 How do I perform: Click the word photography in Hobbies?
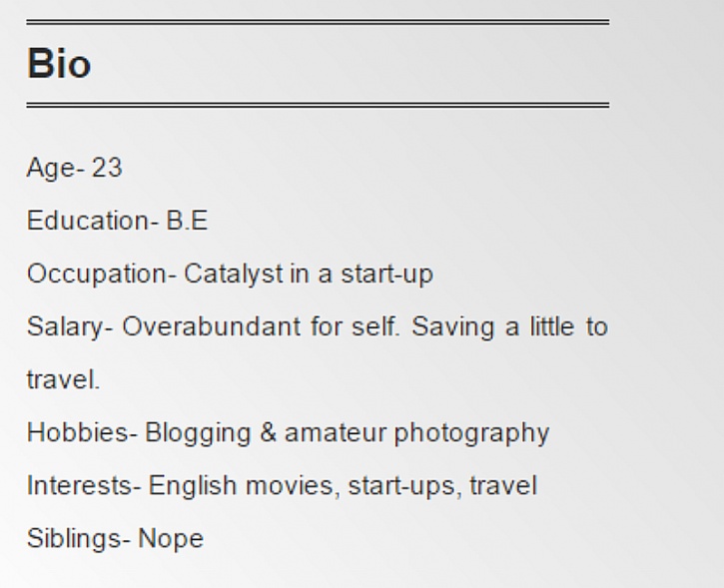tap(471, 434)
